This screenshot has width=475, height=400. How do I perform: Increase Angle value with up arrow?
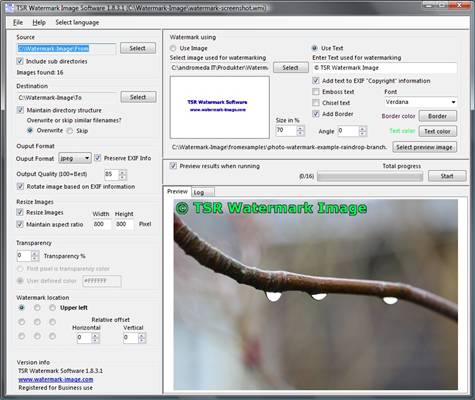(x=363, y=128)
